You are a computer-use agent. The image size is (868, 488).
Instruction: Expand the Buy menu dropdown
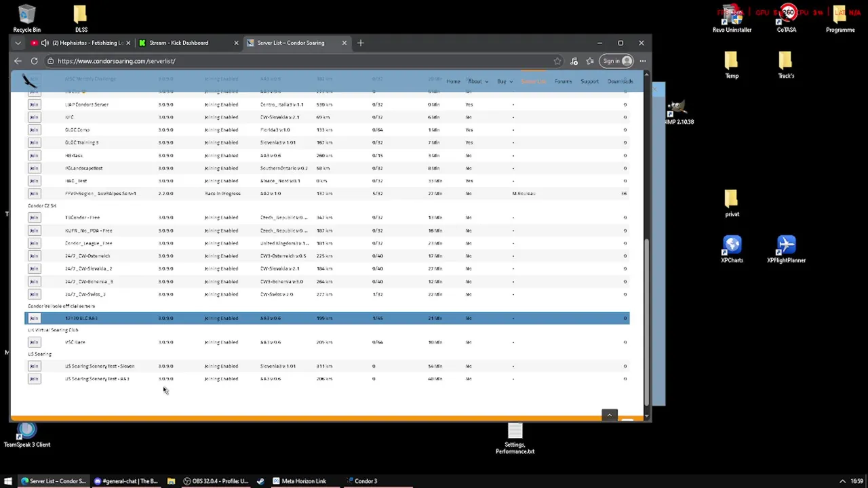tap(504, 81)
